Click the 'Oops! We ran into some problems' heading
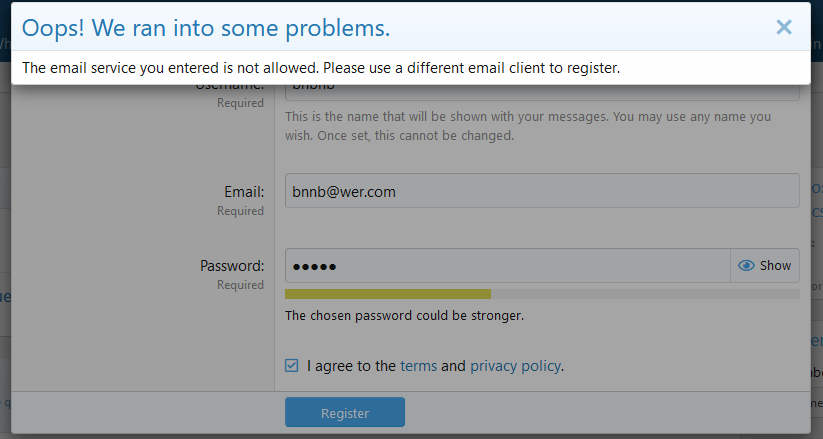 click(x=205, y=28)
